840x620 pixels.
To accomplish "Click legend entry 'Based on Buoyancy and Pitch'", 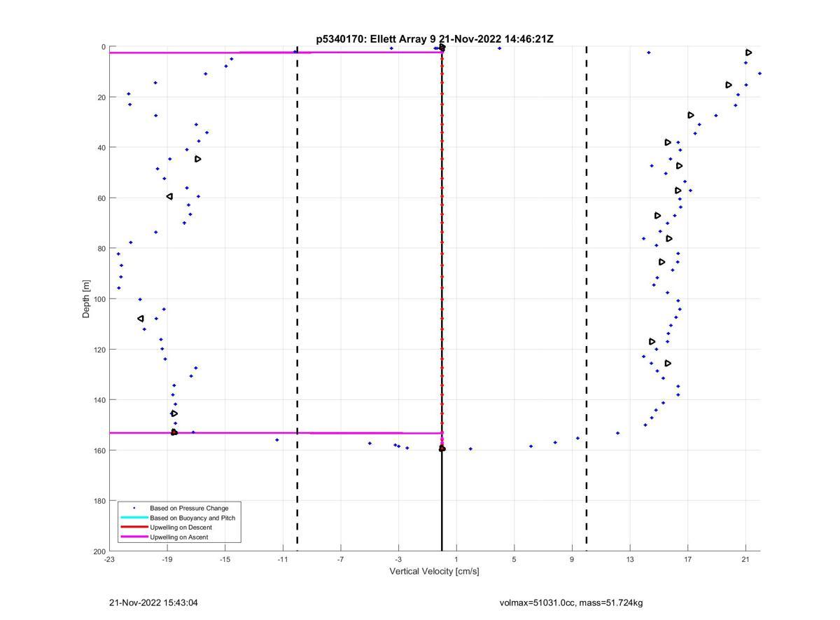I will [192, 518].
